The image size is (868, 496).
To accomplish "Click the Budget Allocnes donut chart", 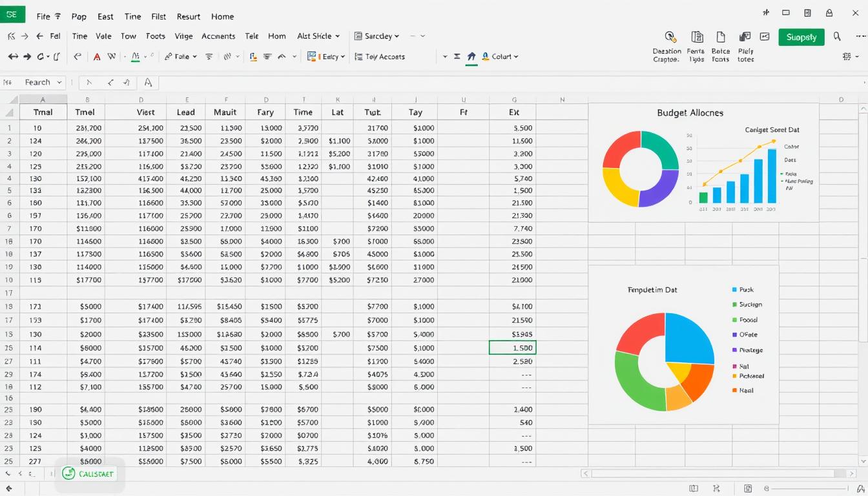I will 641,169.
